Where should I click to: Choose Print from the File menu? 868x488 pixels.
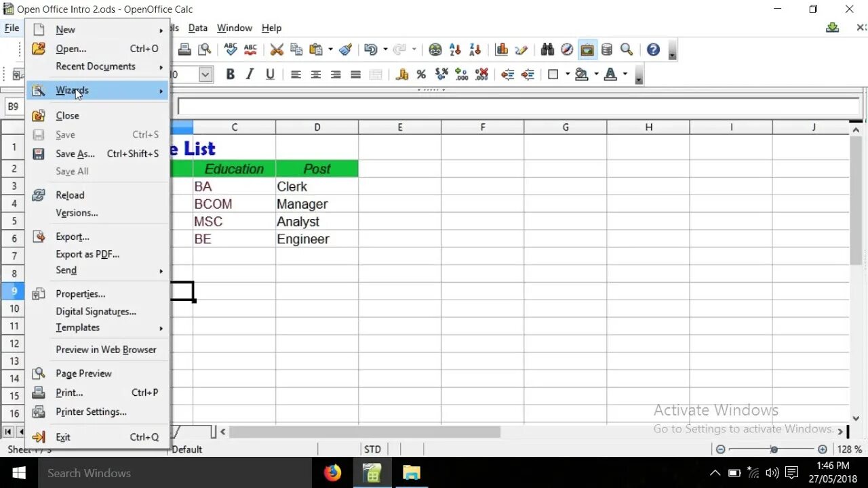tap(98, 392)
